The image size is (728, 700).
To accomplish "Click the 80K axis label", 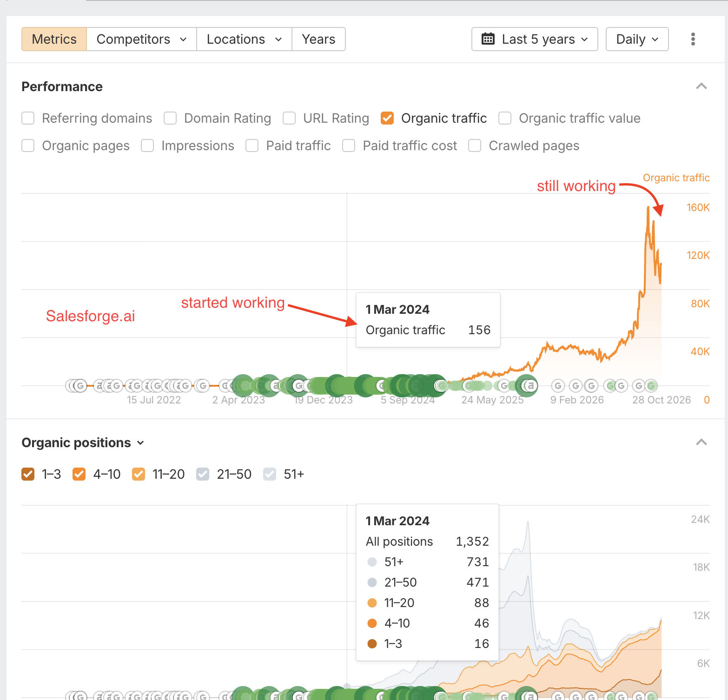I will (x=700, y=304).
